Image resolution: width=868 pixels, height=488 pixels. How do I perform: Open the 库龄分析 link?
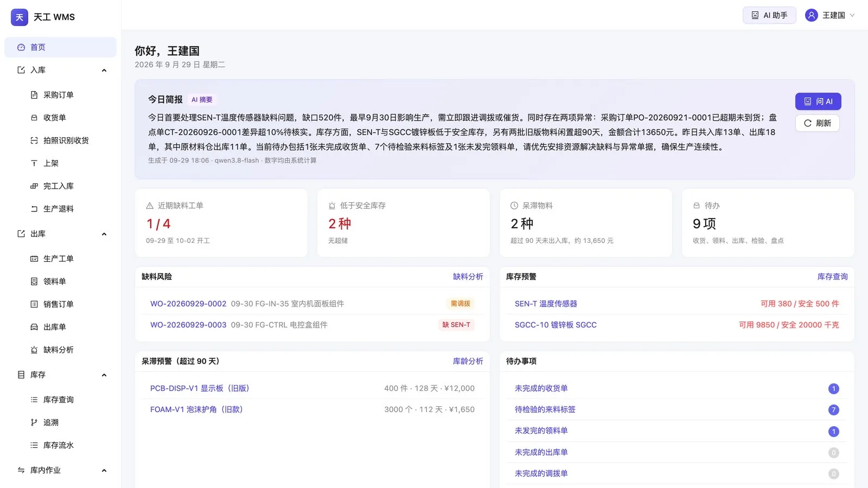click(468, 361)
